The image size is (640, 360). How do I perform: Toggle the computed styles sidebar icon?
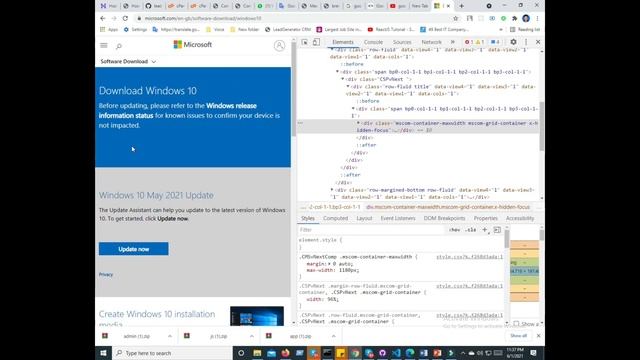497,230
